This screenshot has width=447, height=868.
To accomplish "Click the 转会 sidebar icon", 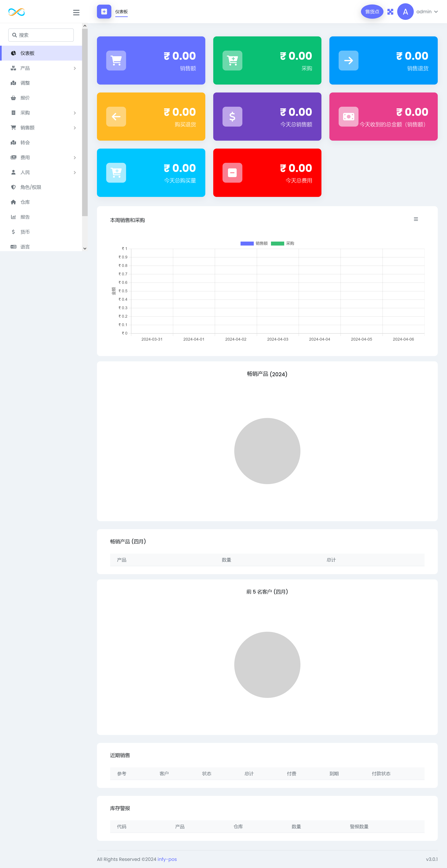I will [13, 142].
